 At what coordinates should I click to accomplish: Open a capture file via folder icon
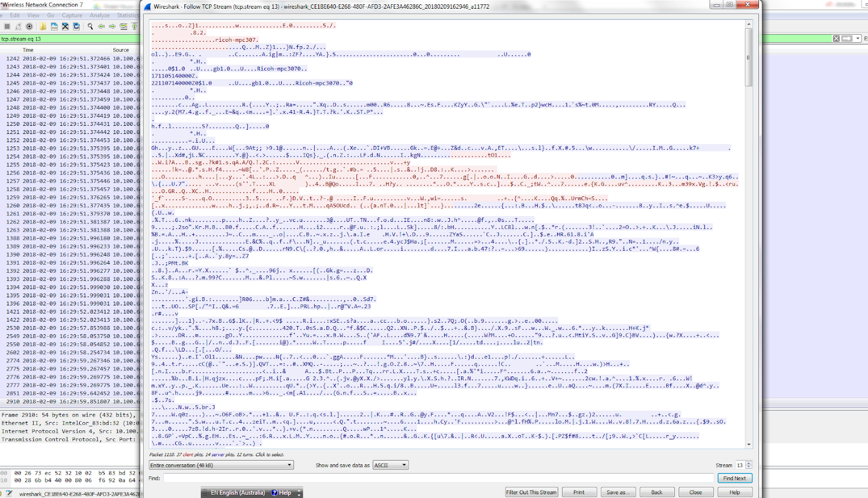click(43, 26)
